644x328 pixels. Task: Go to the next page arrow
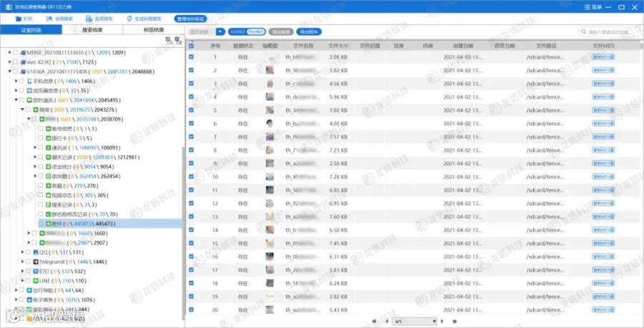[442, 321]
